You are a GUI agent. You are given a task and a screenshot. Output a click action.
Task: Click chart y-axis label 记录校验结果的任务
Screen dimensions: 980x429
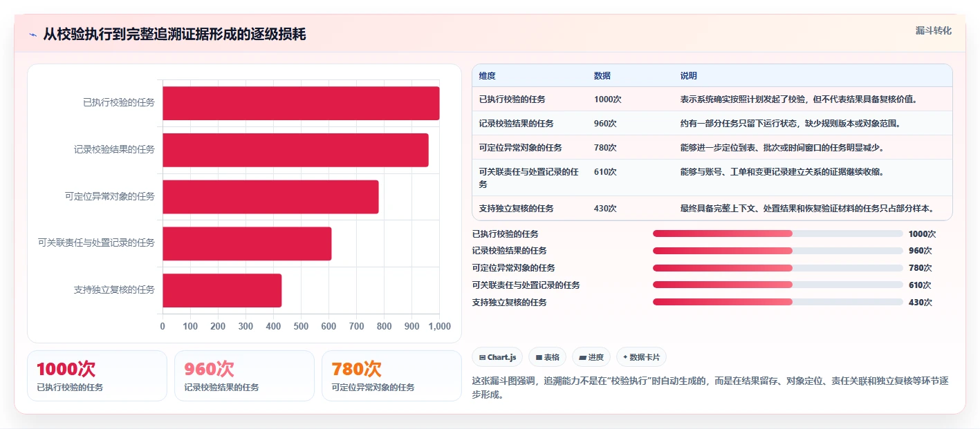pos(115,150)
